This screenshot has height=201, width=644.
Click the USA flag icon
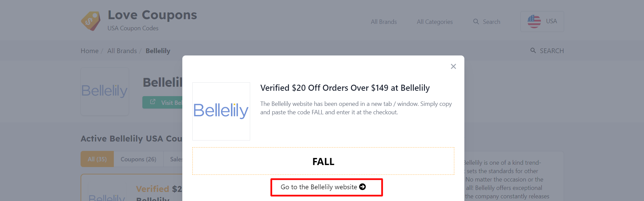point(534,22)
